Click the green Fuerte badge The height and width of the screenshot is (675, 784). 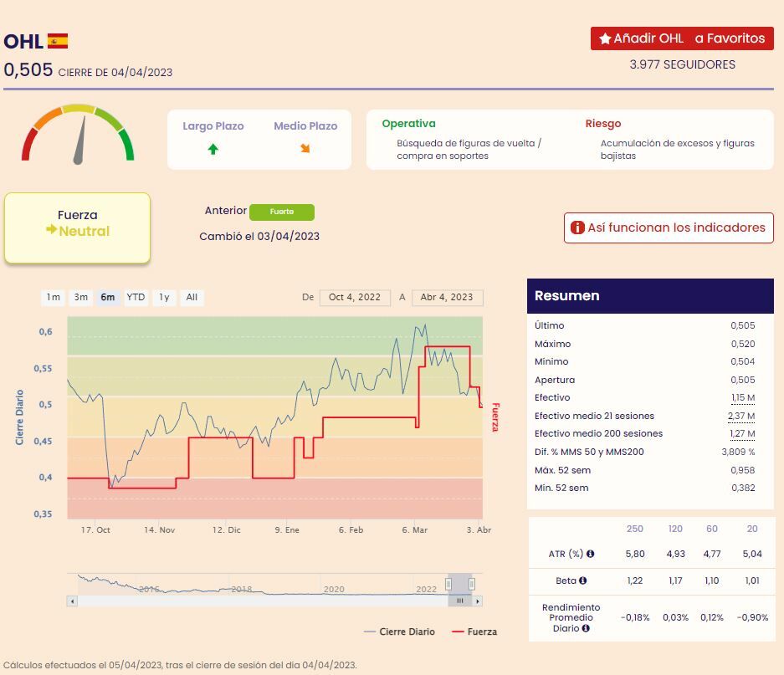[282, 212]
